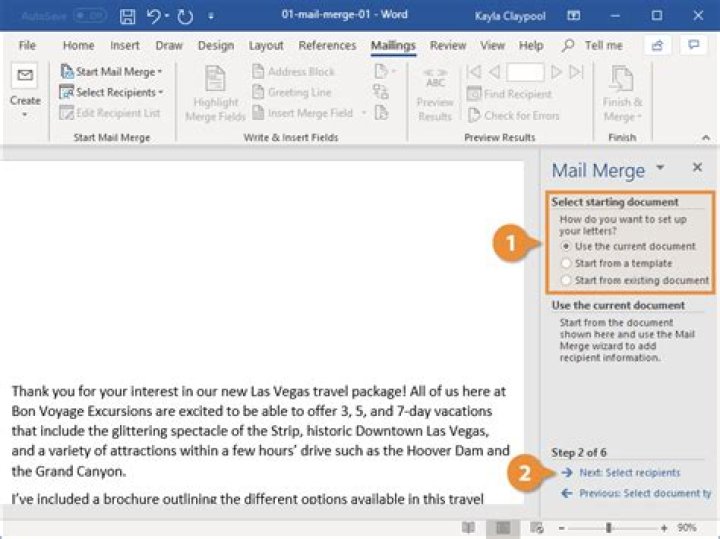Viewport: 720px width, 539px height.
Task: Open the References tab
Action: tap(327, 46)
